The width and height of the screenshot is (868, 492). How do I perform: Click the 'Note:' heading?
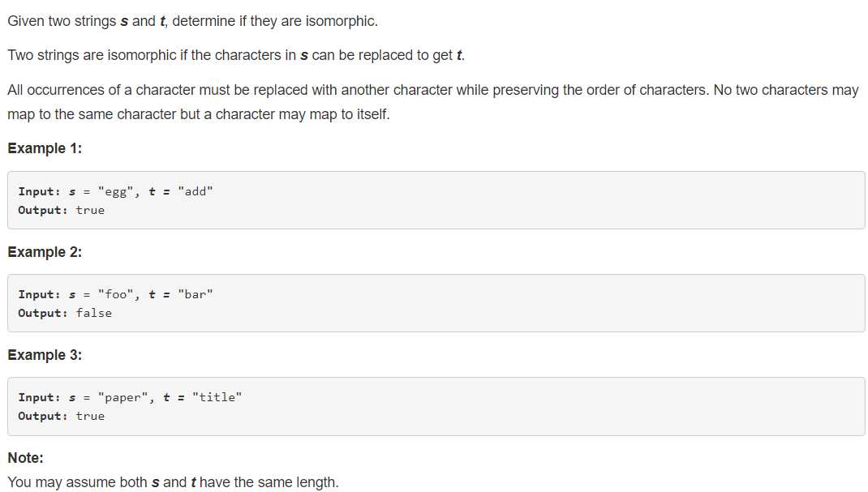click(25, 458)
